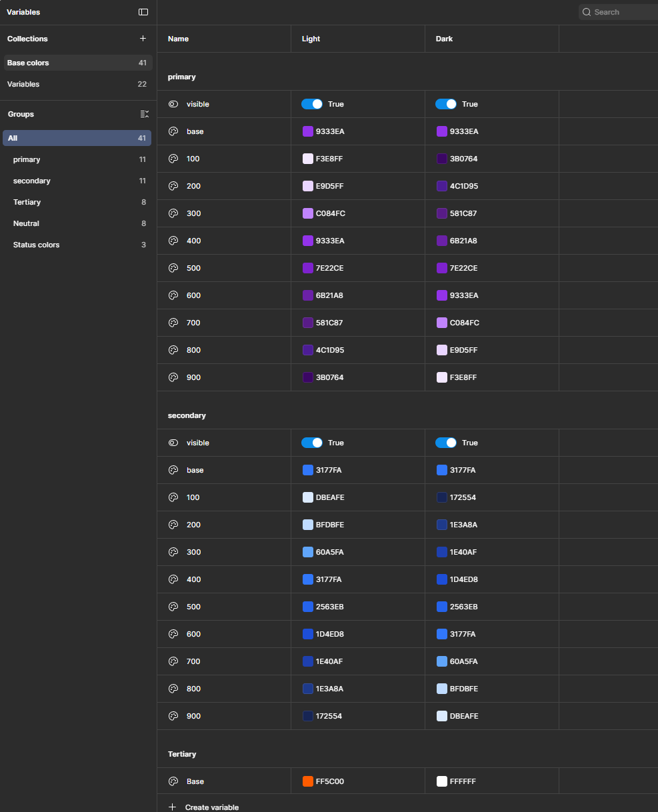Disable the secondary visible Light switch
Screen dimensions: 658x812
[311, 443]
